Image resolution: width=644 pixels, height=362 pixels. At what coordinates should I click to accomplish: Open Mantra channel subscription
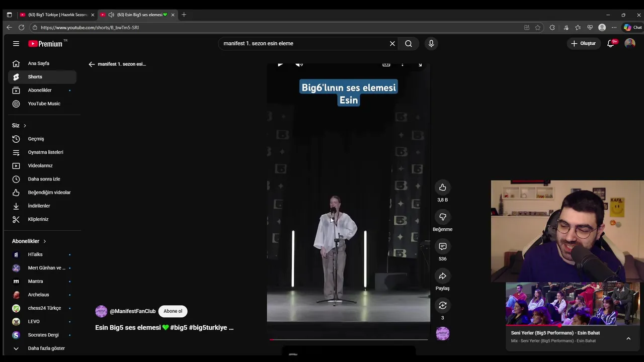point(42,282)
